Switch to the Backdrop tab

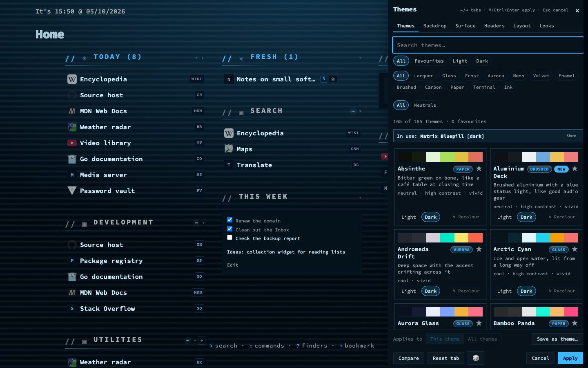(435, 26)
